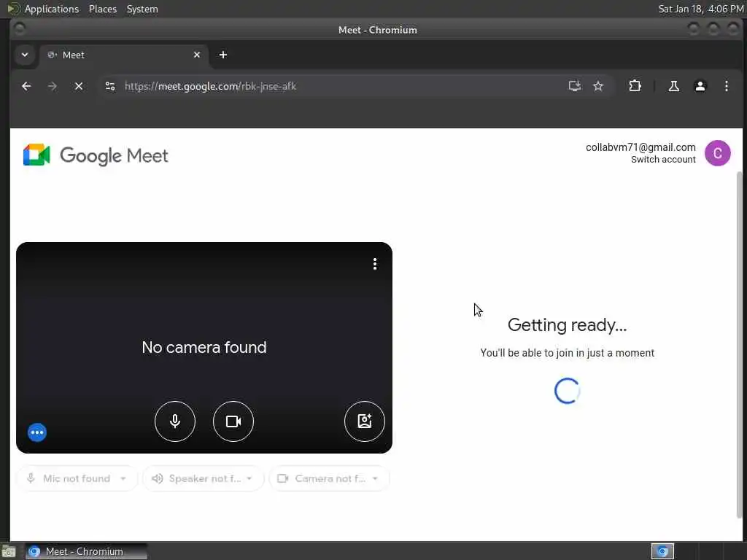Click the clock showing Sat Jan 18
Screen dimensions: 747x560
point(701,9)
